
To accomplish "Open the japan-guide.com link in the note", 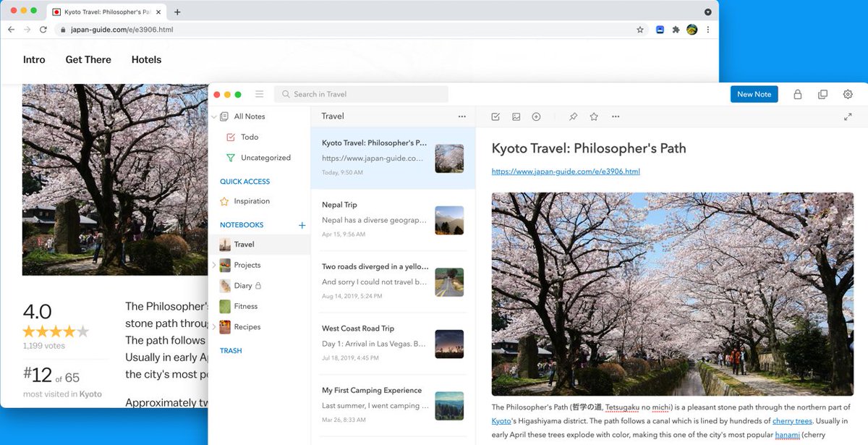I will (x=565, y=171).
